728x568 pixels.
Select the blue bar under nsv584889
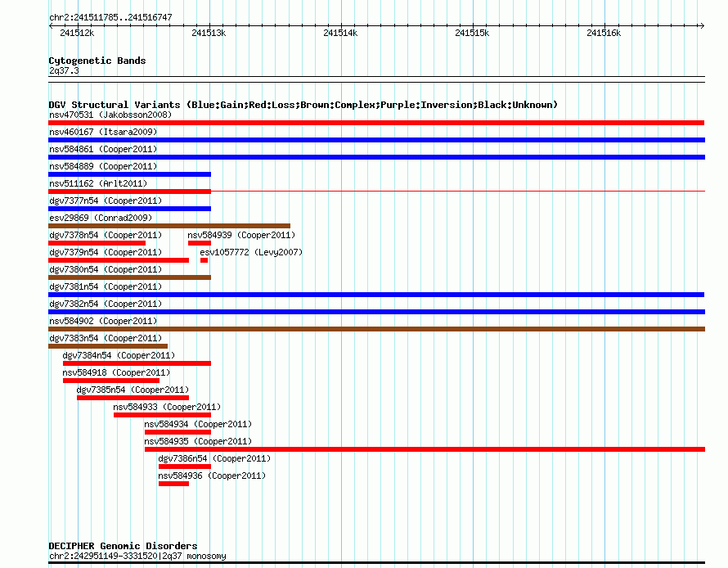[129, 174]
